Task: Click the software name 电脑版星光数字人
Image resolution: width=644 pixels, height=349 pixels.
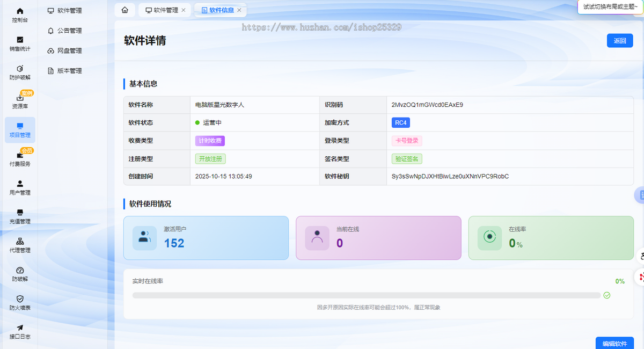Action: (x=219, y=105)
